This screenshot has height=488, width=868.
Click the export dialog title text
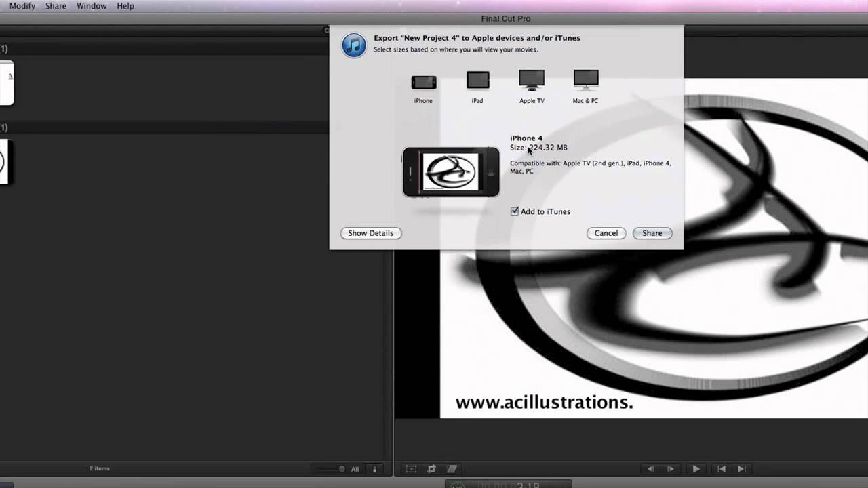point(477,38)
